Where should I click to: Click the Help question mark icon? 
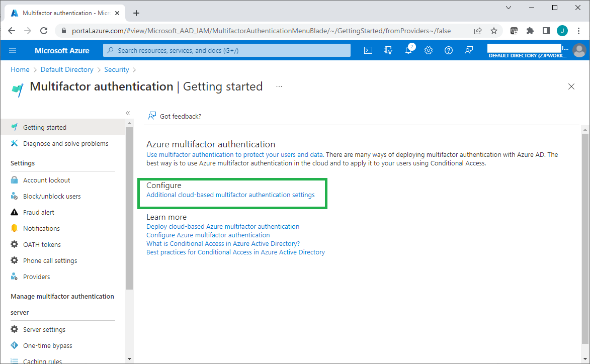point(449,50)
